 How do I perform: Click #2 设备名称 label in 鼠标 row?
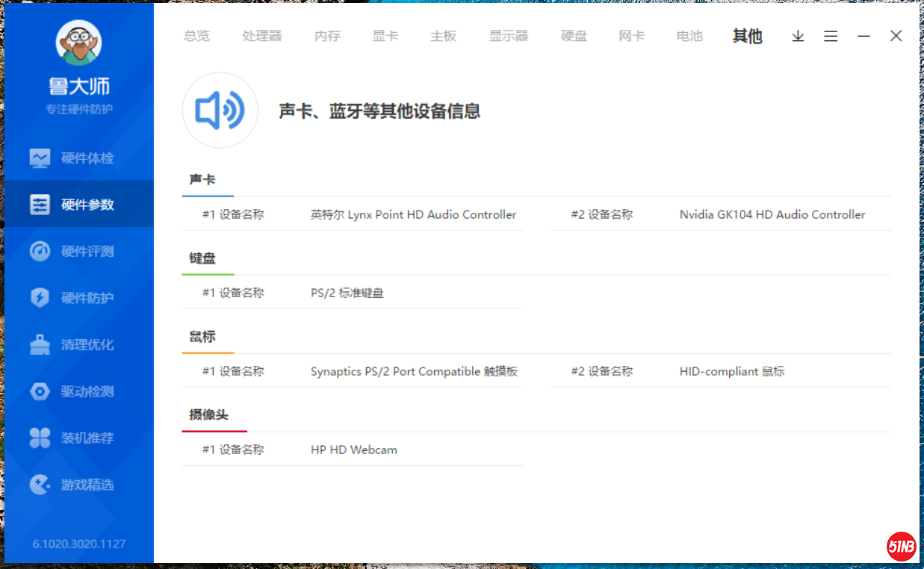tap(602, 371)
